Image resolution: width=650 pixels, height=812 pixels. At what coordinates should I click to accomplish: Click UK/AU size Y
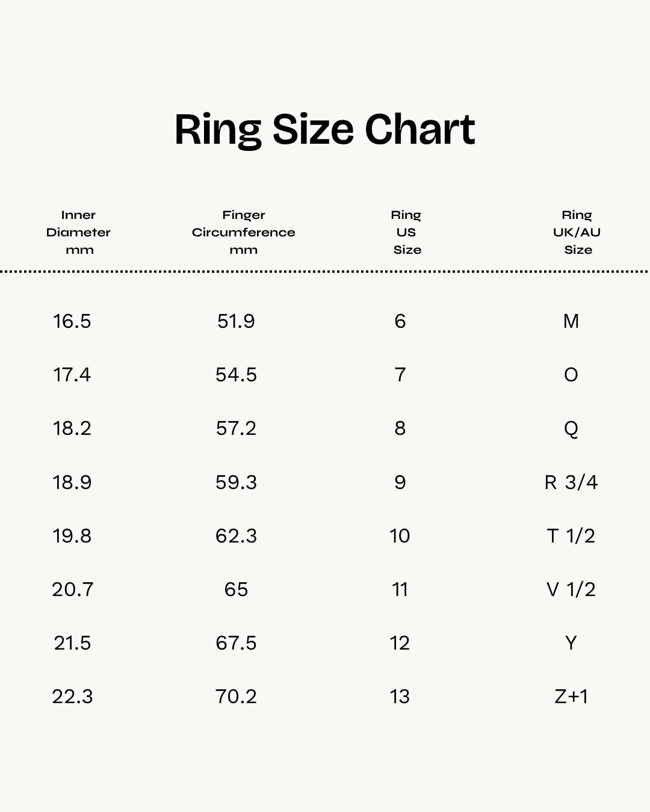tap(571, 643)
